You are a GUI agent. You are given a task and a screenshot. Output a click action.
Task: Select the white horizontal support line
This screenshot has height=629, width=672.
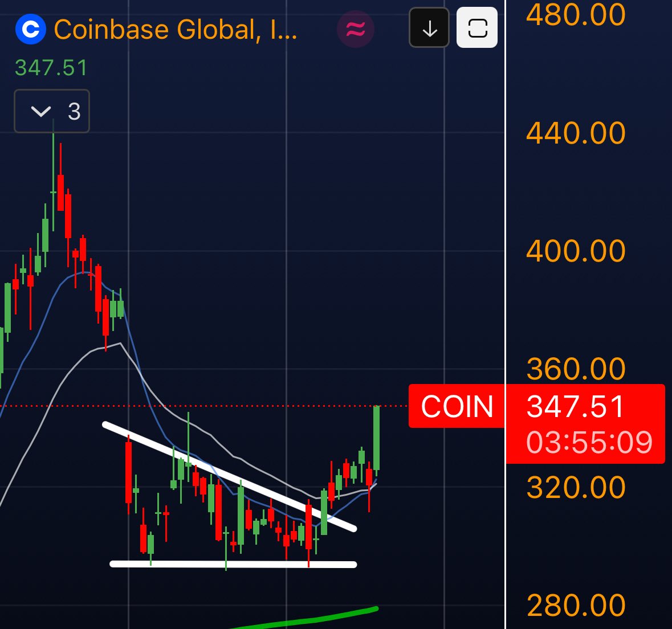coord(233,564)
